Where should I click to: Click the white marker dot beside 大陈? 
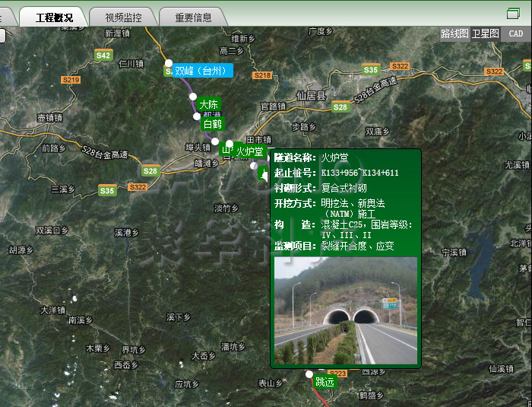coord(192,98)
